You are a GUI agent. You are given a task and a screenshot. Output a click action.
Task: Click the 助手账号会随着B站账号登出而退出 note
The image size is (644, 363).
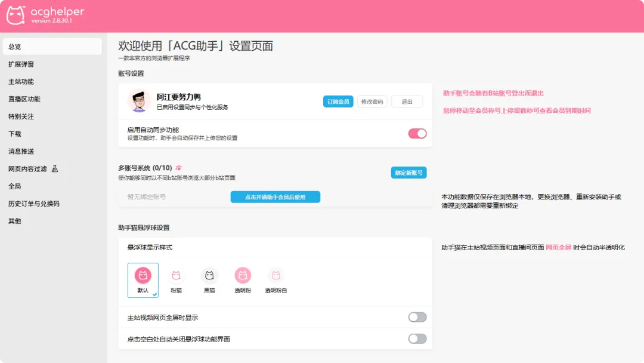[493, 93]
